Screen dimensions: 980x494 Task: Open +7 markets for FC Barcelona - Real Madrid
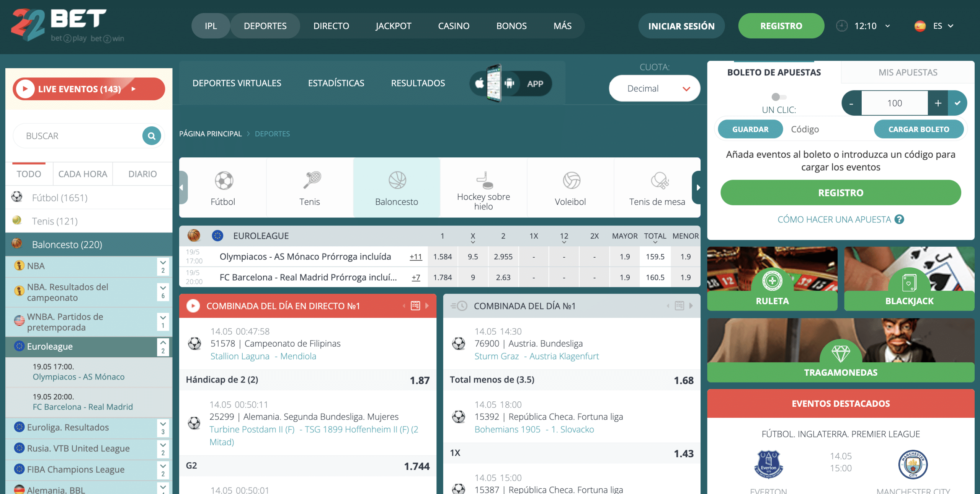pyautogui.click(x=416, y=277)
